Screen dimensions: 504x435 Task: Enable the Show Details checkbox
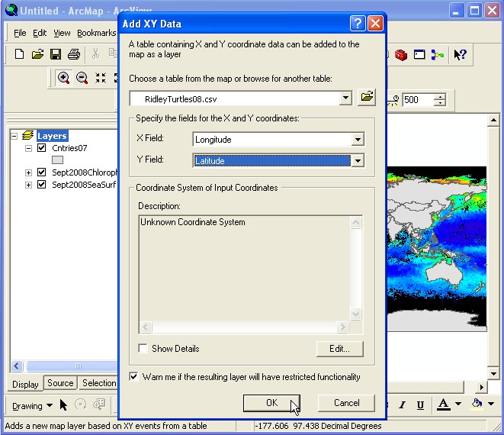143,349
